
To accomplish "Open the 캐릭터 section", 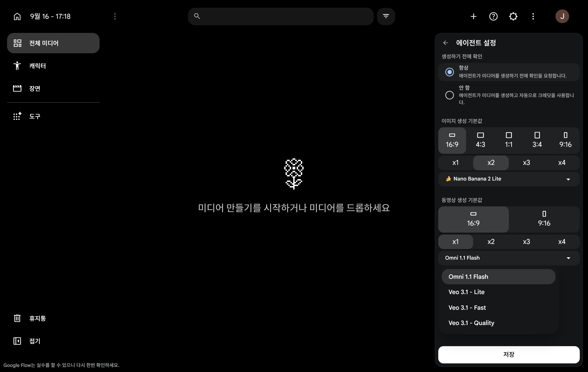I will [x=53, y=66].
